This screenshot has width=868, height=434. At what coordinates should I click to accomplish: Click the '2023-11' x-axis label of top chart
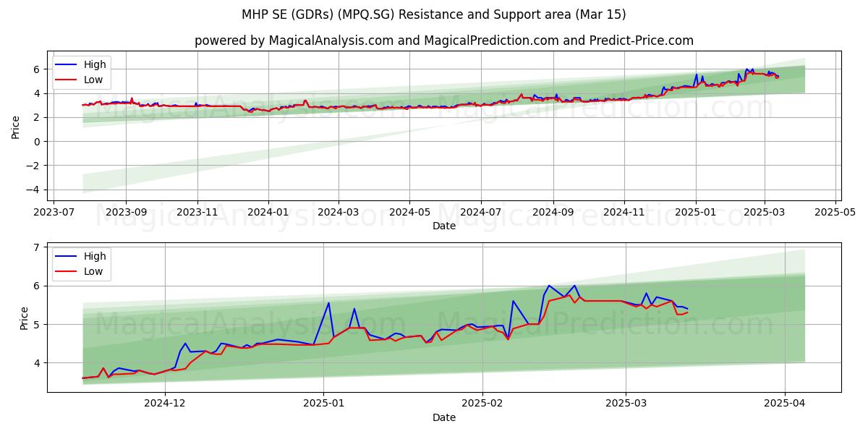(x=197, y=213)
